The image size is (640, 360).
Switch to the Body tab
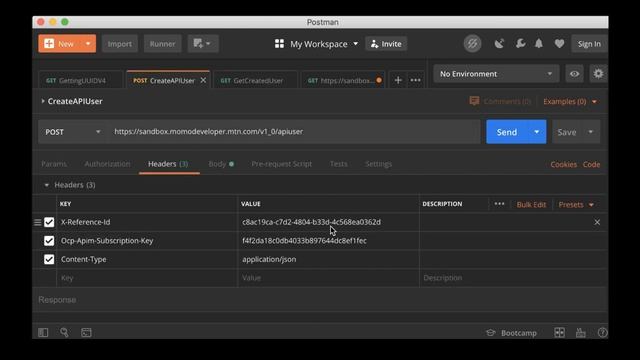(221, 164)
